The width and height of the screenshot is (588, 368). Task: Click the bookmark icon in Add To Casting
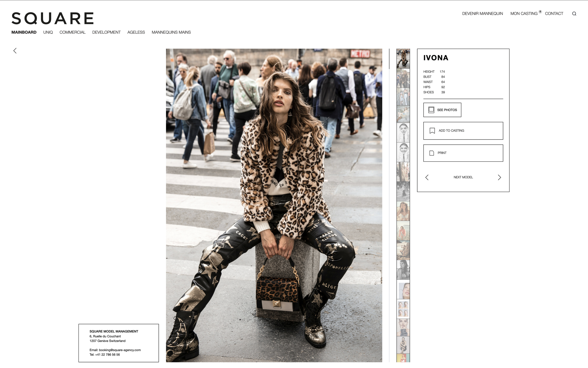point(432,131)
